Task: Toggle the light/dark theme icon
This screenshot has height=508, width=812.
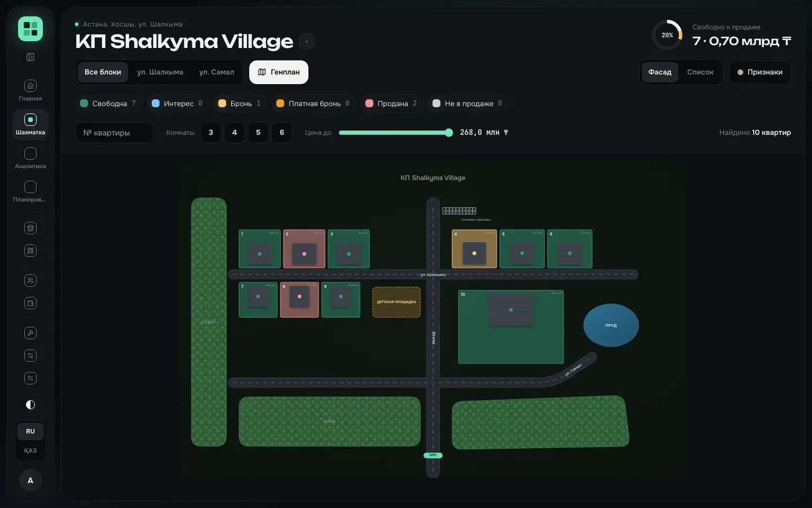Action: coord(30,405)
